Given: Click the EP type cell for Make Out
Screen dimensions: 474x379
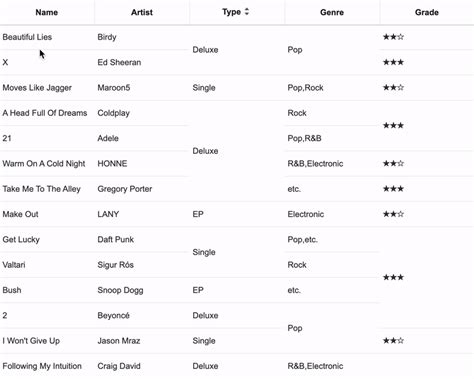Looking at the screenshot, I should (x=237, y=214).
